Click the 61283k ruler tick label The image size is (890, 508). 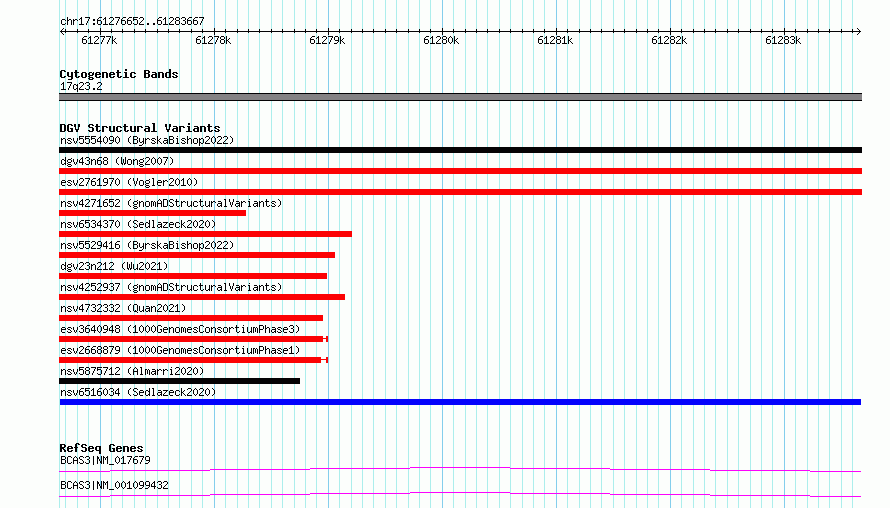783,40
